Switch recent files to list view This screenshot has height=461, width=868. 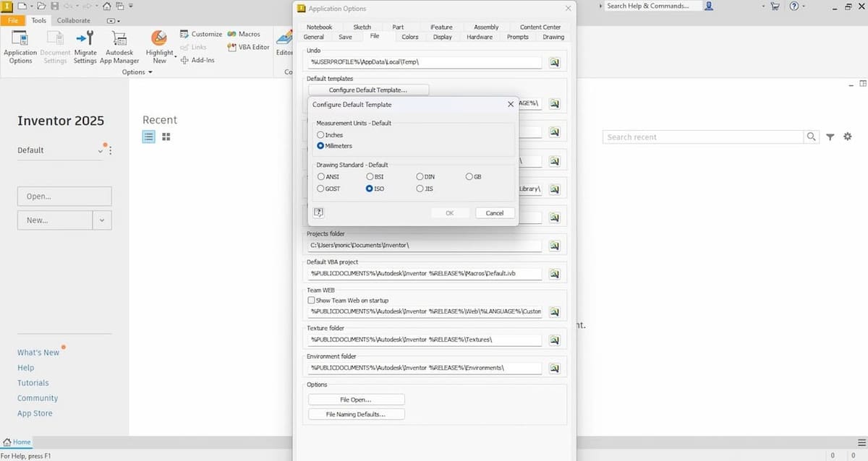148,137
